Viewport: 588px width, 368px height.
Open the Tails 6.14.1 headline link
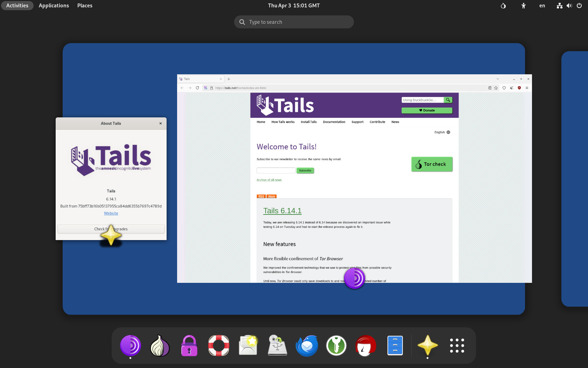tap(282, 211)
